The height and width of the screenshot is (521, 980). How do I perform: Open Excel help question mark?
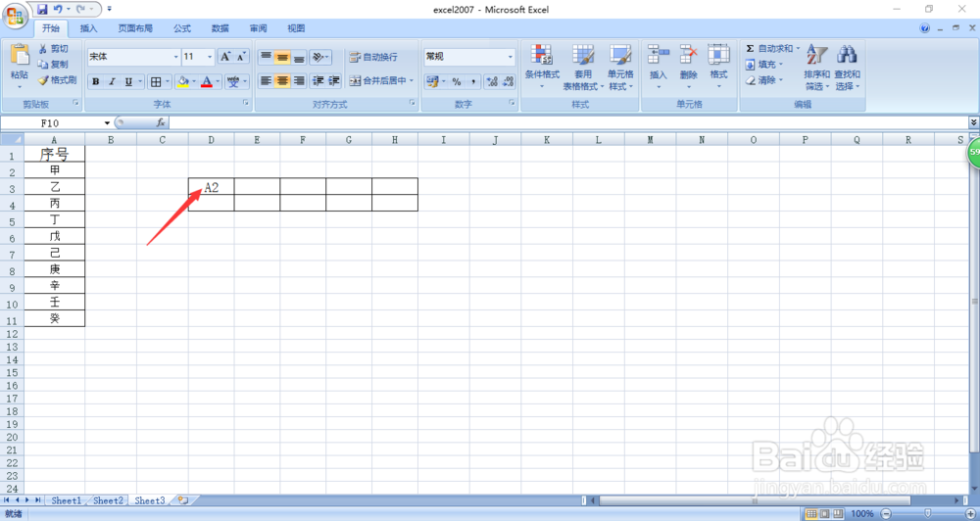(x=925, y=28)
